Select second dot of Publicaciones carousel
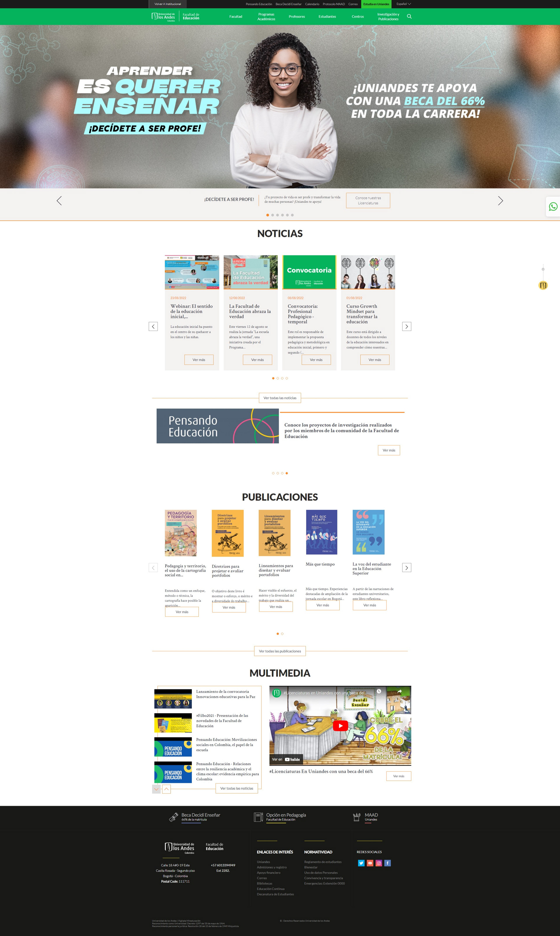The image size is (560, 936). (x=282, y=634)
